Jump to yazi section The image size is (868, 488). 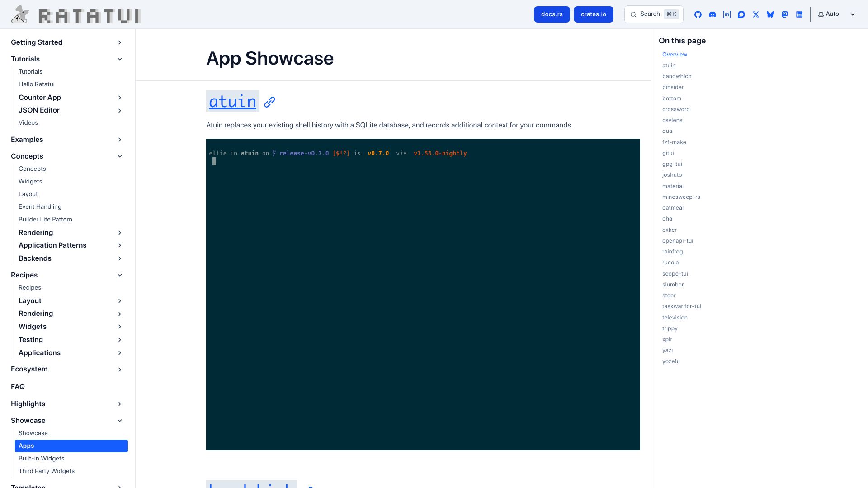click(x=668, y=350)
